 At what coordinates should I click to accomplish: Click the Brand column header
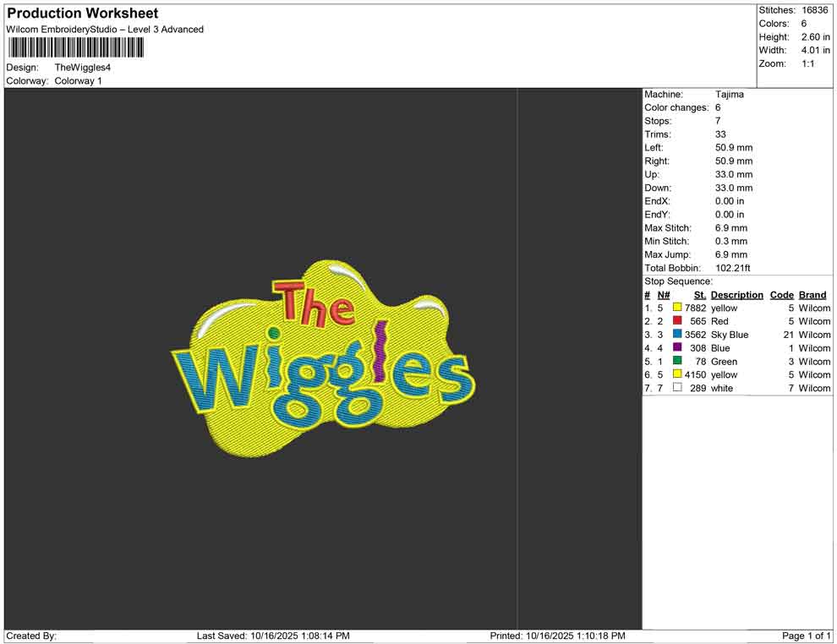(x=812, y=295)
